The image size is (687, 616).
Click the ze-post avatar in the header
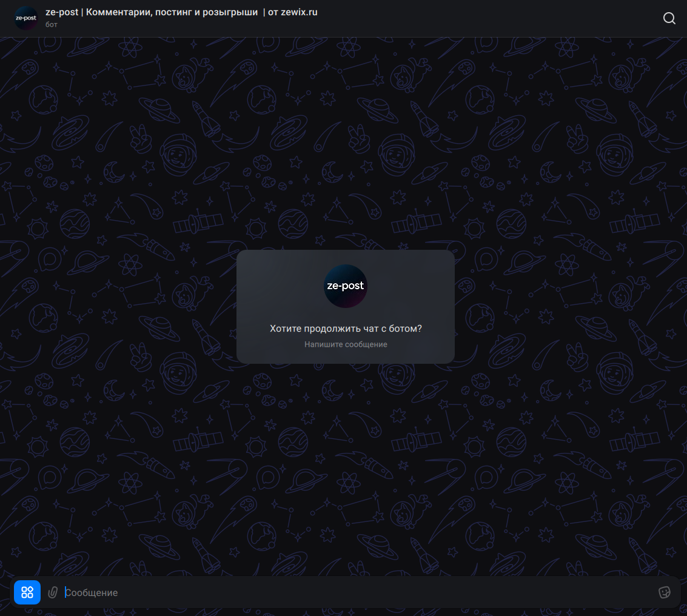pyautogui.click(x=26, y=18)
